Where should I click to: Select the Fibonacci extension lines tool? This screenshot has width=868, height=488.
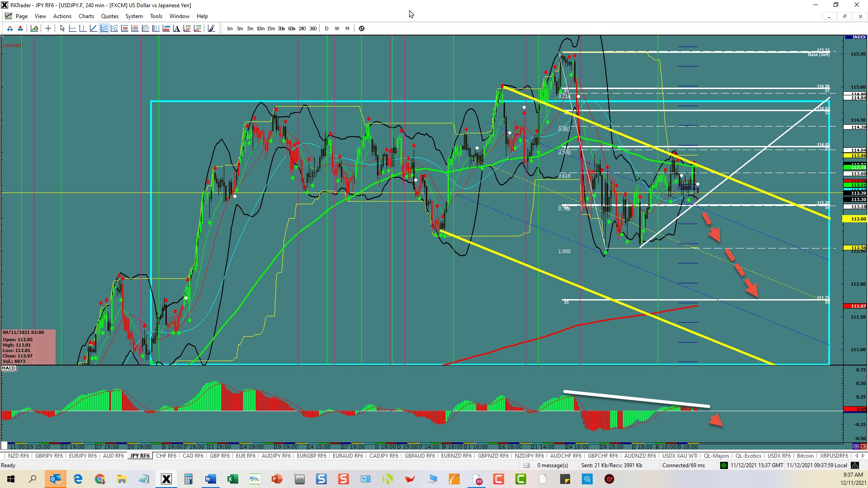[x=135, y=28]
